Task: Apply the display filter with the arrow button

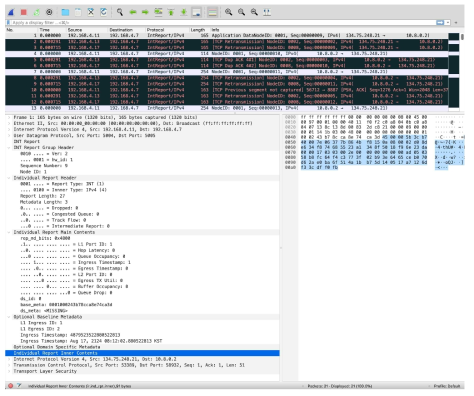Action: (440, 23)
